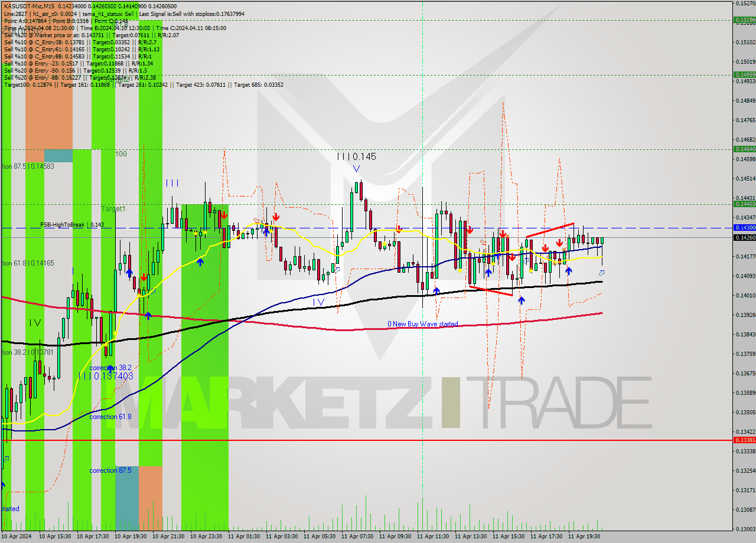Image resolution: width=756 pixels, height=543 pixels.
Task: Click the '10 Apr 21:30' time label
Action: [x=168, y=537]
